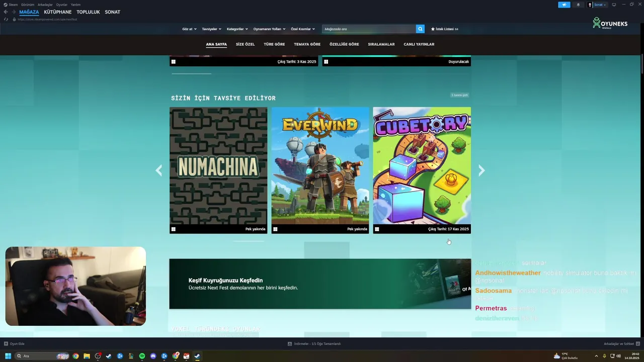Select the SIRALAMALAR tab
Screen dimensions: 644x362
(x=381, y=44)
